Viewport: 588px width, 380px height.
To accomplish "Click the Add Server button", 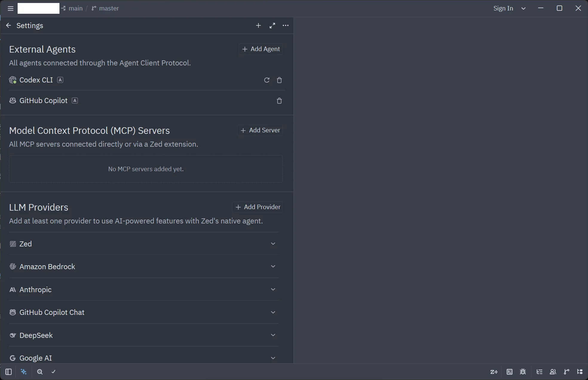I will pyautogui.click(x=260, y=130).
